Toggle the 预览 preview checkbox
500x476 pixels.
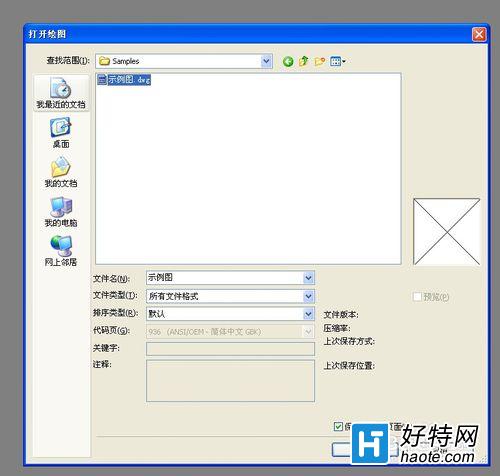[x=417, y=297]
